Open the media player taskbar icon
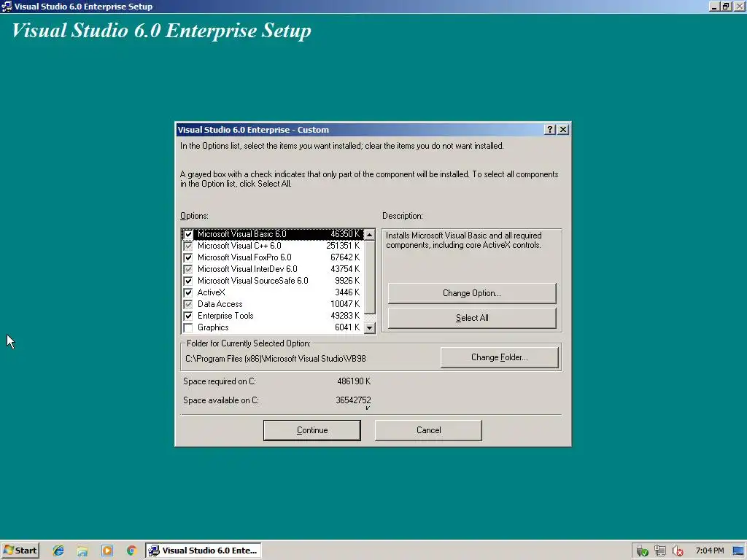The height and width of the screenshot is (560, 747). [107, 551]
